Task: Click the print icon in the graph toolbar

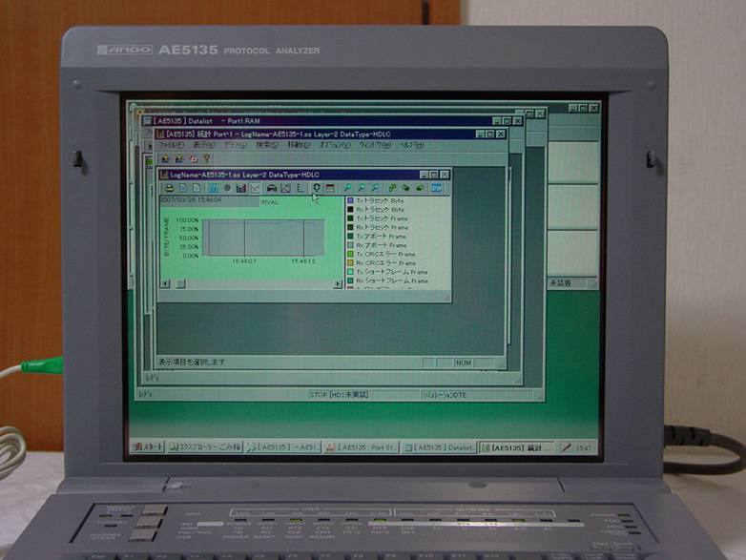Action: 169,188
